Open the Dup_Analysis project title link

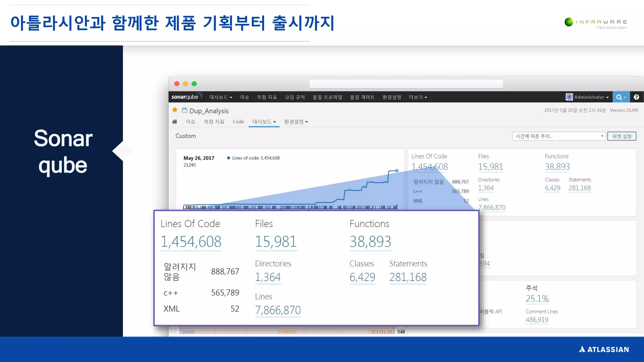click(209, 111)
